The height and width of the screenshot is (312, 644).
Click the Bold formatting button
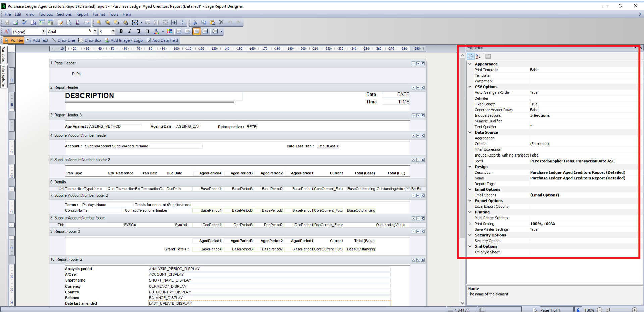[x=121, y=32]
